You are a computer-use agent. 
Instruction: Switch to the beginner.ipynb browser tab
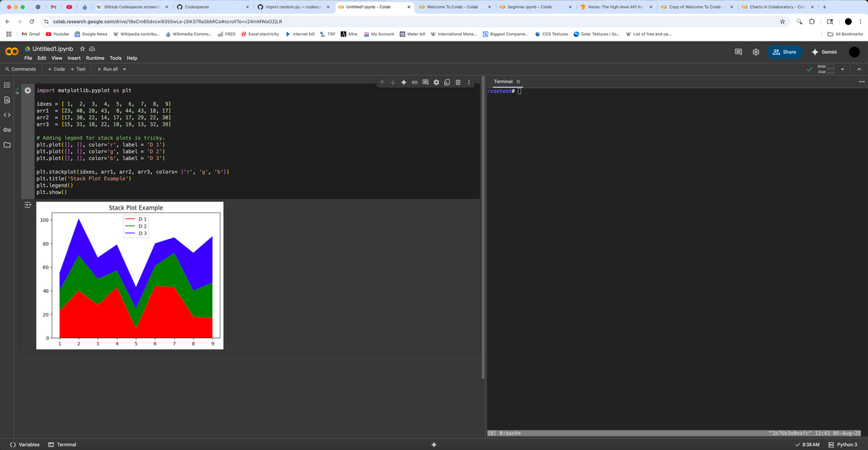click(531, 7)
